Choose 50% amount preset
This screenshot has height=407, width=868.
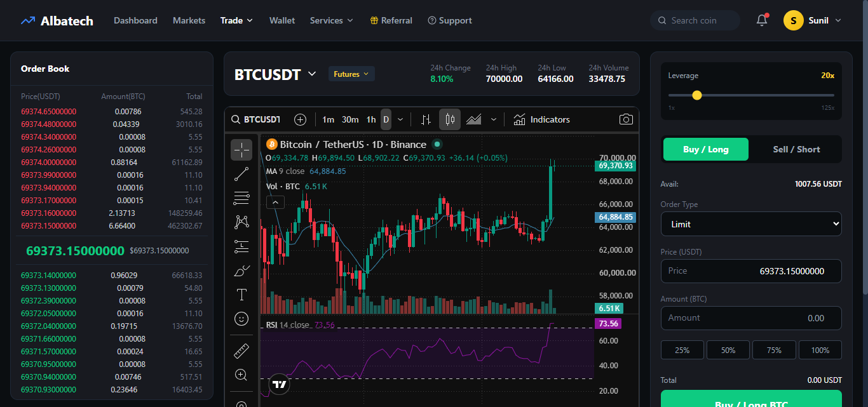point(728,350)
